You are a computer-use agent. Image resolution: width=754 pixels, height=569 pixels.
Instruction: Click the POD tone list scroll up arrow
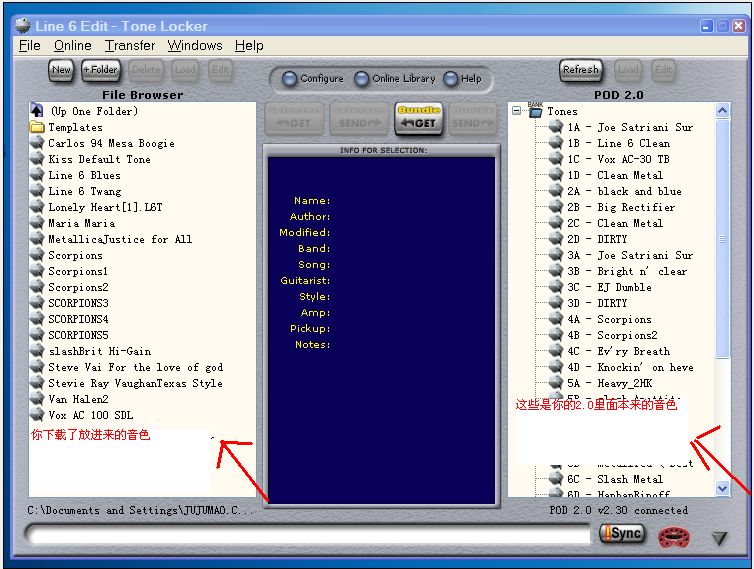click(x=722, y=111)
